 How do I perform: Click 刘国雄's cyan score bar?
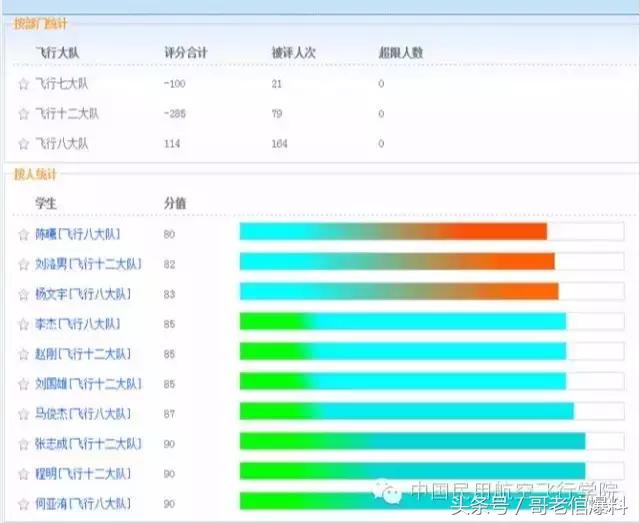403,381
